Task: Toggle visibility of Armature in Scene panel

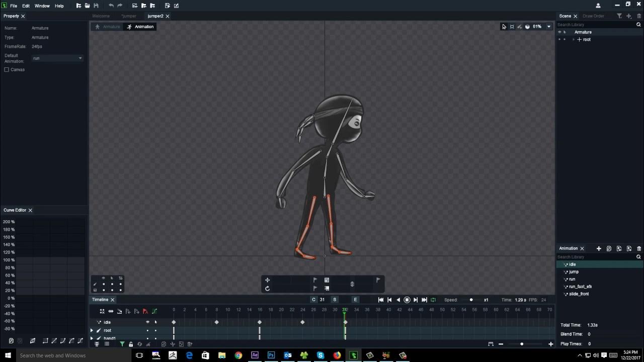Action: 559,32
